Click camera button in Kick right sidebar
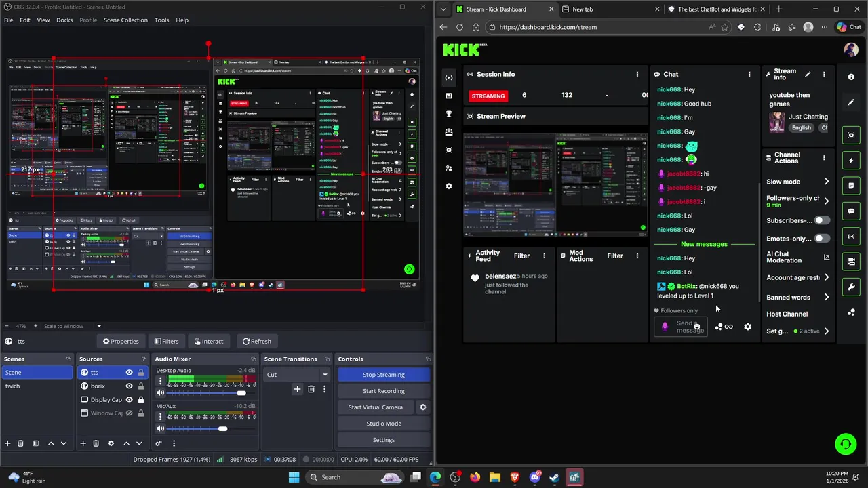868x488 pixels. (x=851, y=262)
